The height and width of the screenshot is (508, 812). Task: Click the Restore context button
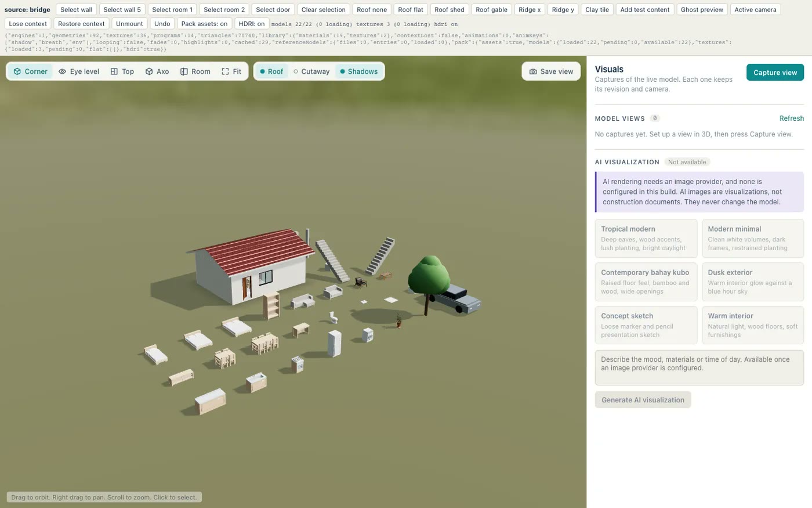81,24
